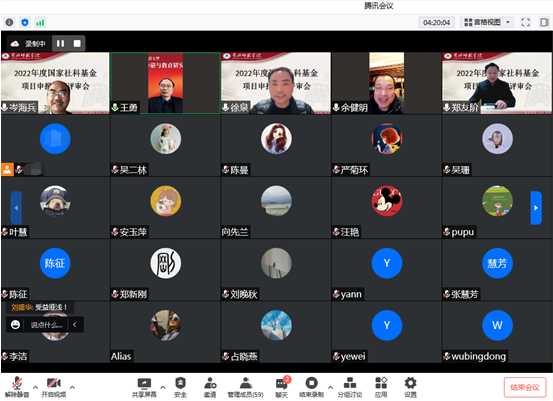Open the chat with unread badge
553x401 pixels.
point(282,387)
